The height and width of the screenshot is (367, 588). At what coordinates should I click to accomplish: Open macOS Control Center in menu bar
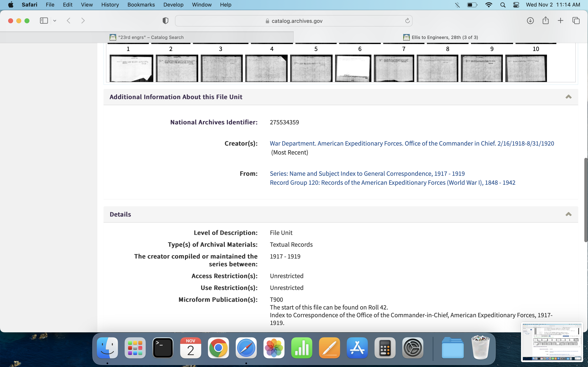coord(516,5)
